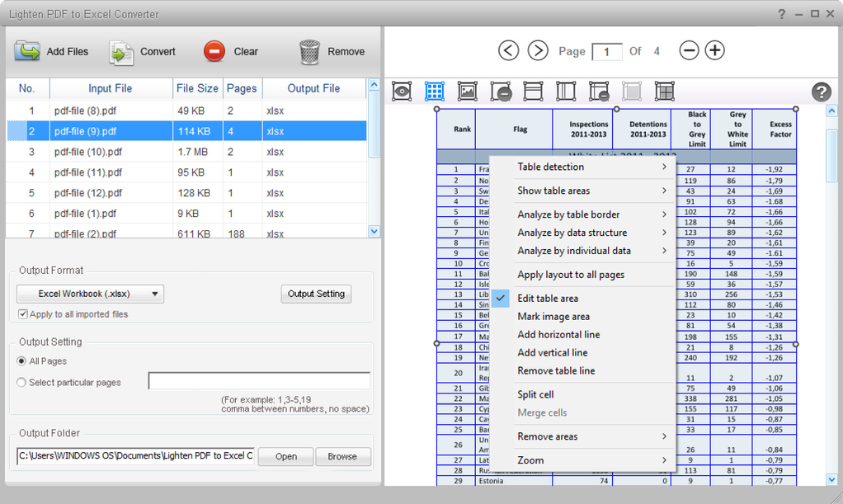
Task: Select the mark image area tool
Action: click(x=467, y=92)
